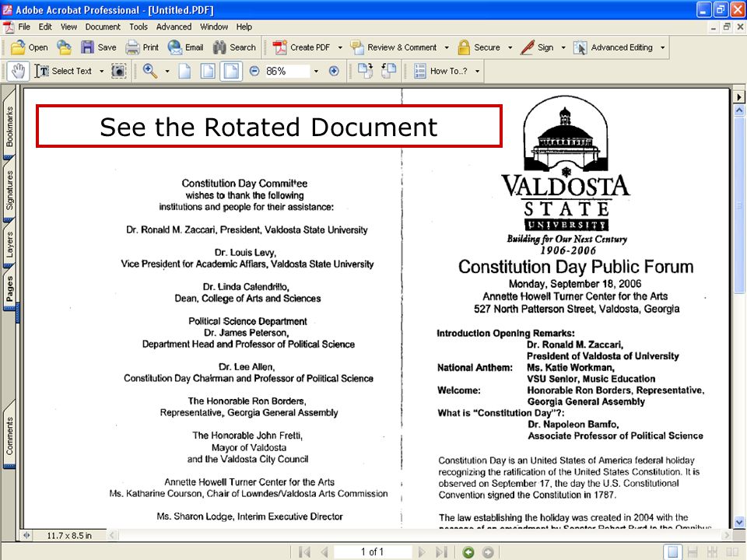Expand the Select Text tool dropdown arrow
Image resolution: width=747 pixels, height=560 pixels.
point(101,71)
